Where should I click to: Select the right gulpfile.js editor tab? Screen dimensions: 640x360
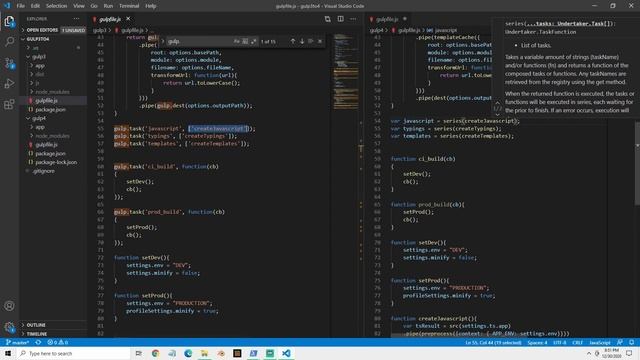pyautogui.click(x=387, y=19)
